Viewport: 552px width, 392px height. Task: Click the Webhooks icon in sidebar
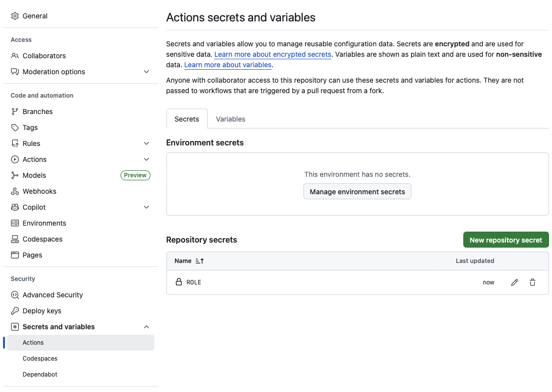(x=15, y=191)
